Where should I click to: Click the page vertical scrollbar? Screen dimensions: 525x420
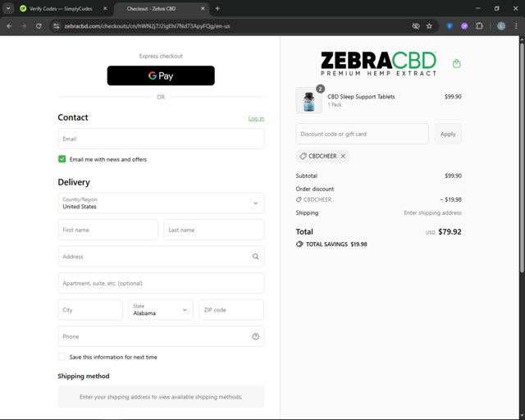pos(522,157)
